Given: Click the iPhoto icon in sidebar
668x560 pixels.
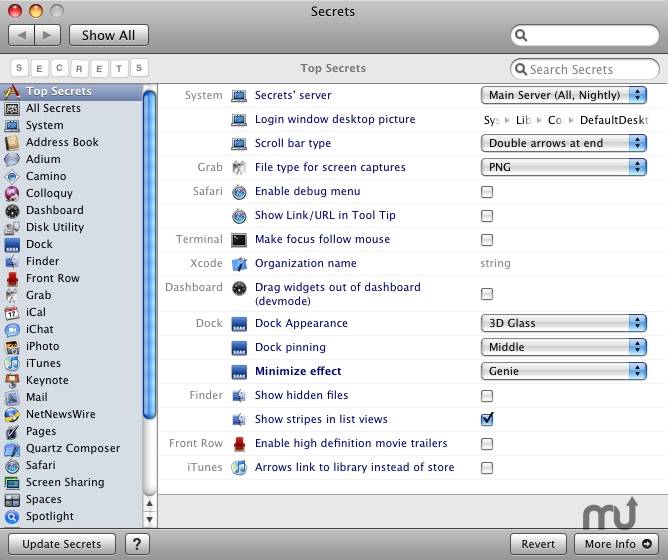Looking at the screenshot, I should [12, 347].
